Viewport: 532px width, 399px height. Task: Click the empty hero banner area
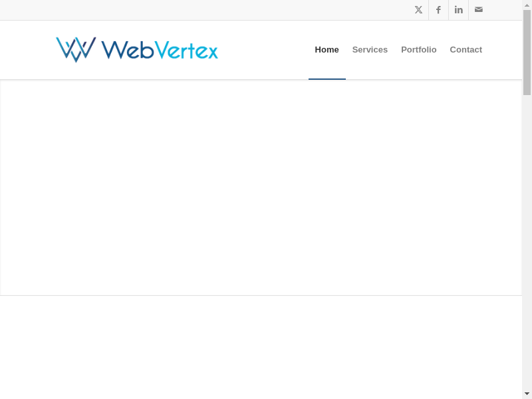[x=261, y=188]
